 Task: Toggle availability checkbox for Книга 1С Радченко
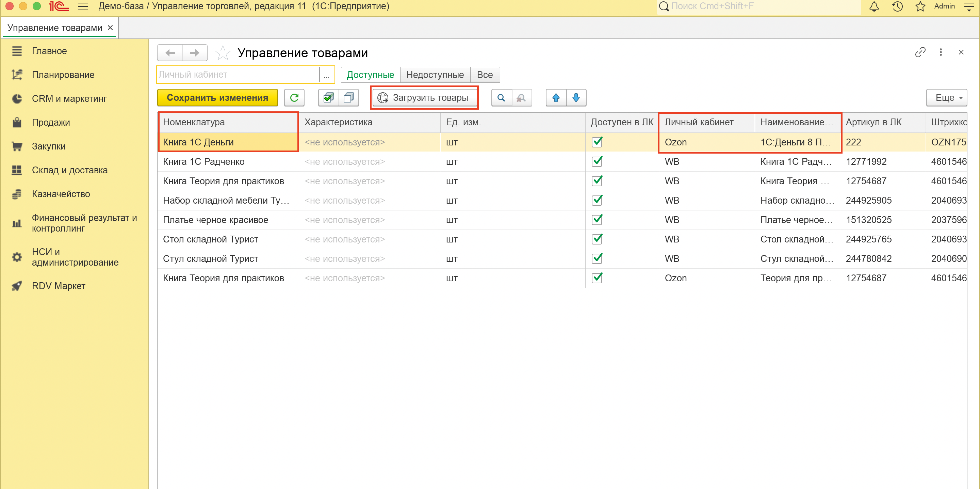(597, 161)
